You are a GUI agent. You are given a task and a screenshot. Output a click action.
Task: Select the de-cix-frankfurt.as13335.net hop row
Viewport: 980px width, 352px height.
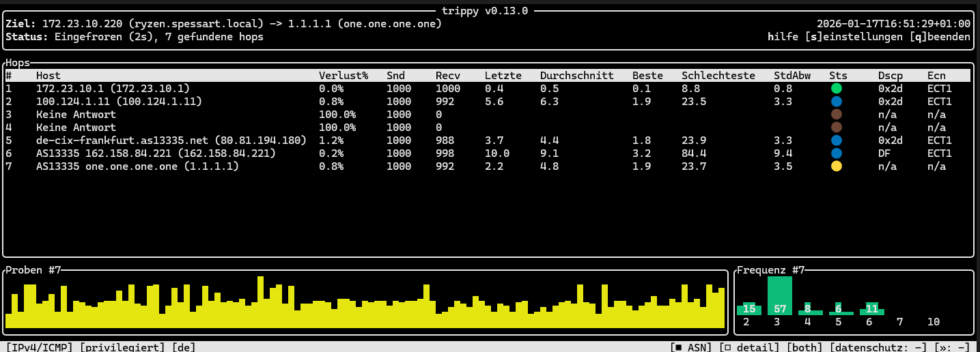pyautogui.click(x=488, y=140)
